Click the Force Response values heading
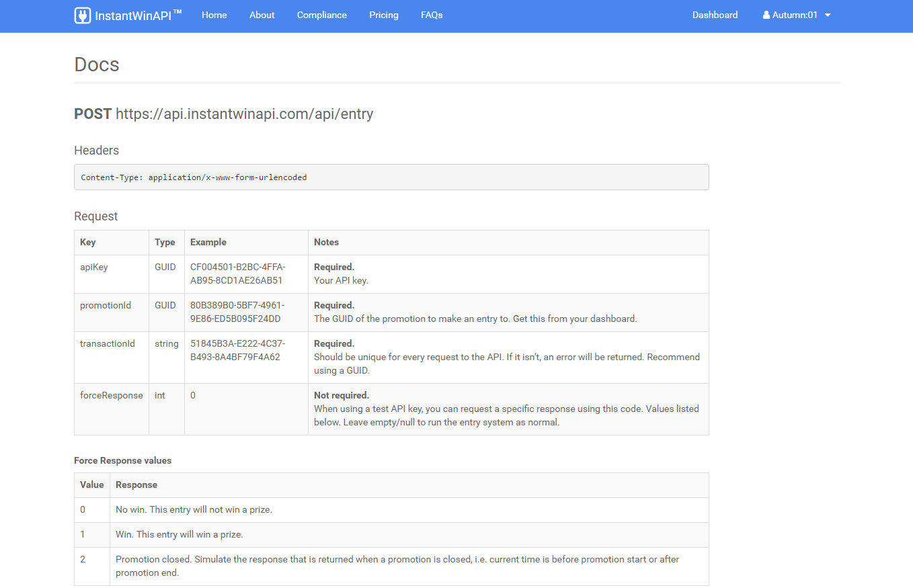Viewport: 913px width, 588px height. (122, 461)
